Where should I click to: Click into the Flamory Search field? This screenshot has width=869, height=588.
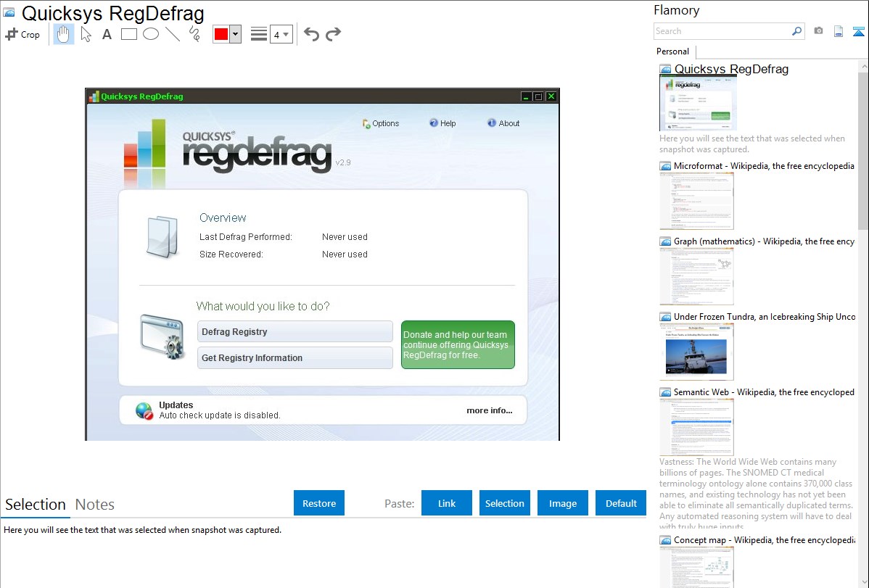[722, 31]
